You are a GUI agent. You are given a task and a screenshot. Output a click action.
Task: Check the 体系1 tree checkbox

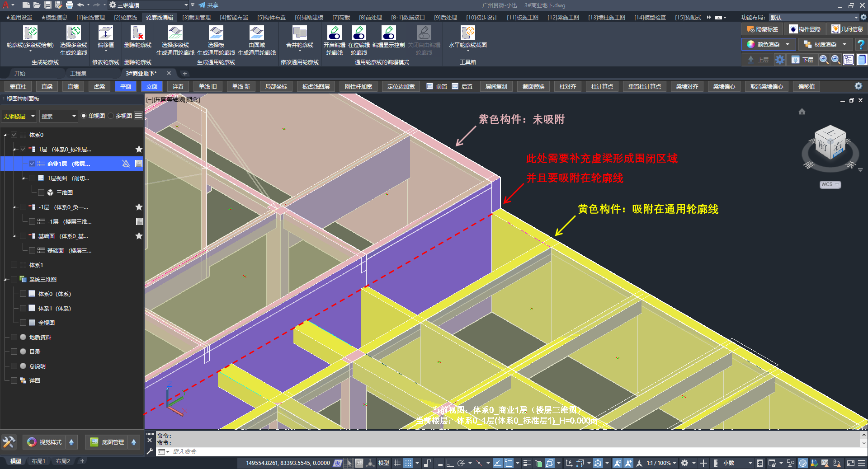(14, 265)
